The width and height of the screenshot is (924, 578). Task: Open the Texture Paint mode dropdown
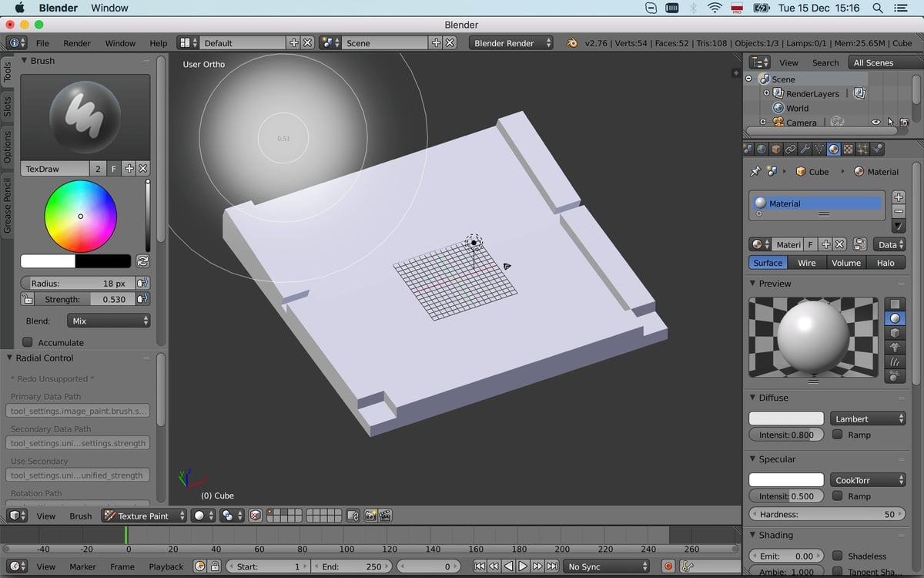(x=144, y=516)
